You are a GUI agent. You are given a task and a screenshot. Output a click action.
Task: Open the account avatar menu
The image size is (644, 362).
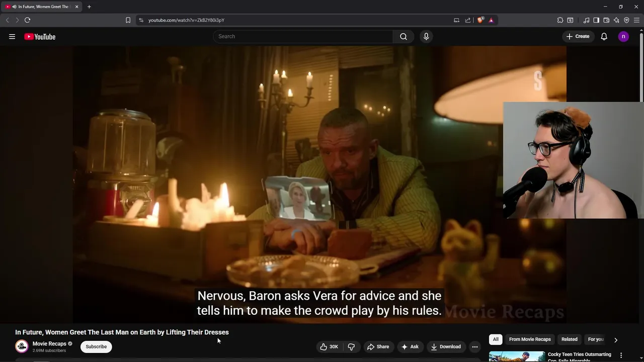pyautogui.click(x=623, y=36)
